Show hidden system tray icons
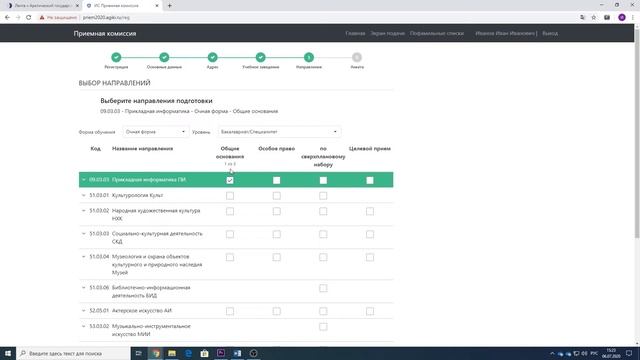The image size is (640, 360). pos(552,353)
